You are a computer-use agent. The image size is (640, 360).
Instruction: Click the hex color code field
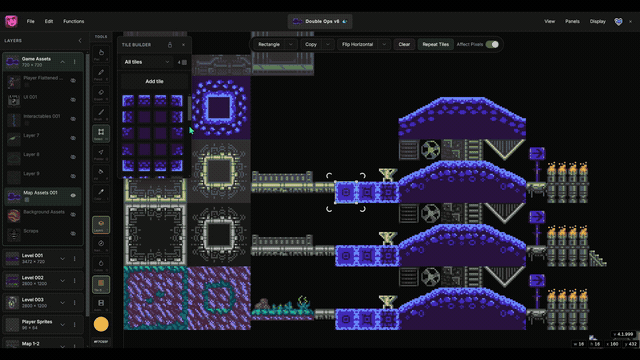[x=101, y=342]
